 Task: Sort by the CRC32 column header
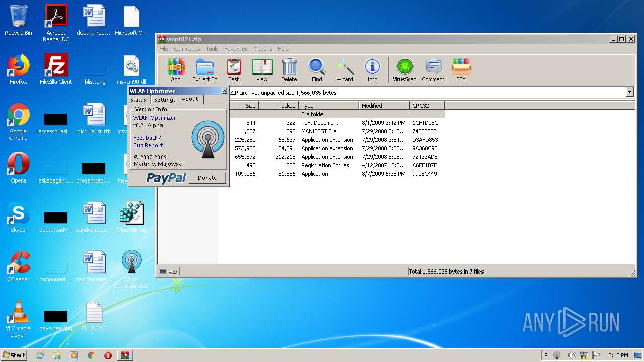click(427, 106)
